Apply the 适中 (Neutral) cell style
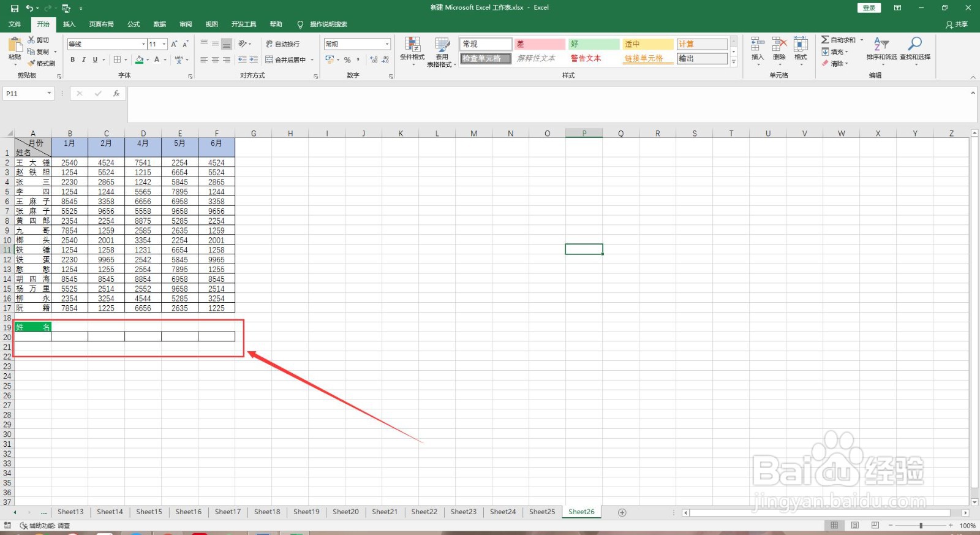 (648, 44)
